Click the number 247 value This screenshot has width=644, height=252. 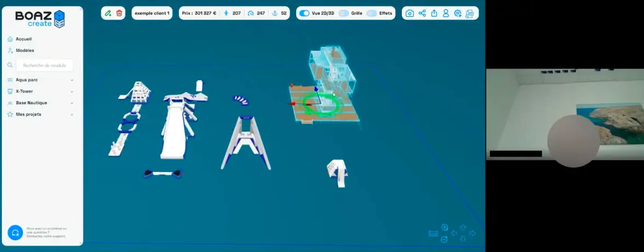click(261, 13)
